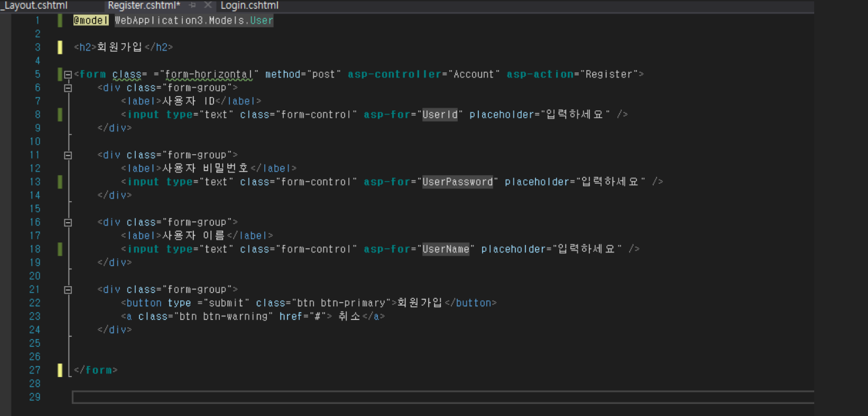Click the href "#" value

pos(318,316)
